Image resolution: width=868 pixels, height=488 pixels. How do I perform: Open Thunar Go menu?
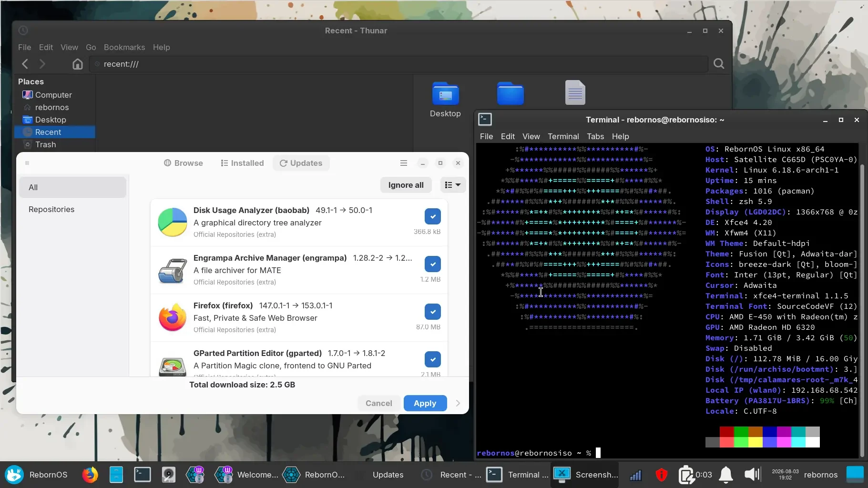(x=91, y=47)
